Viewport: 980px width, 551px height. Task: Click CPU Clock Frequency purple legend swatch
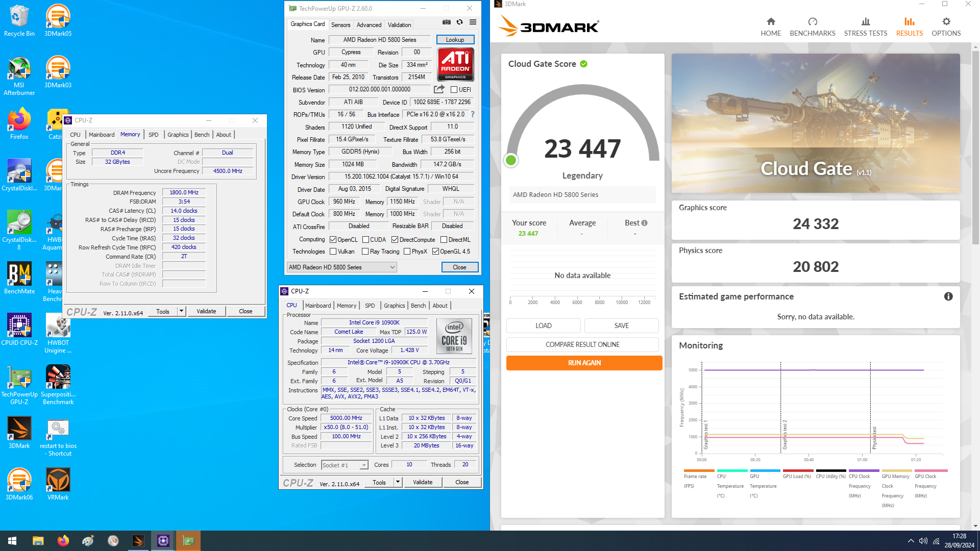(x=864, y=470)
